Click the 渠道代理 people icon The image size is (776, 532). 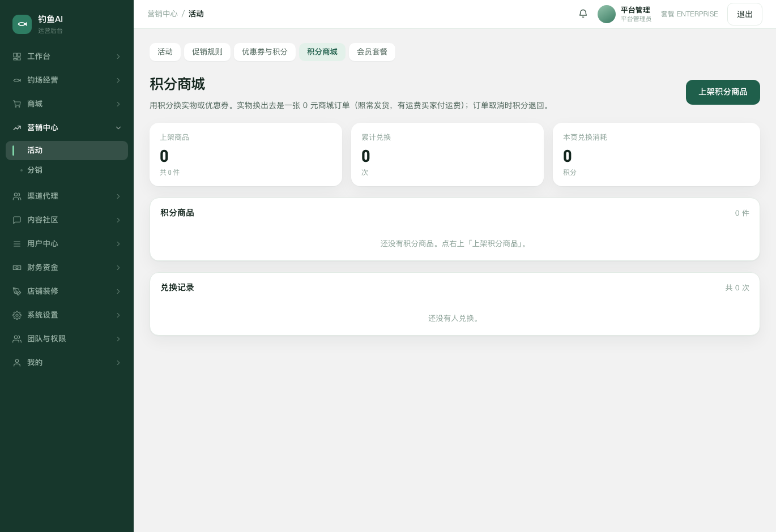tap(17, 196)
